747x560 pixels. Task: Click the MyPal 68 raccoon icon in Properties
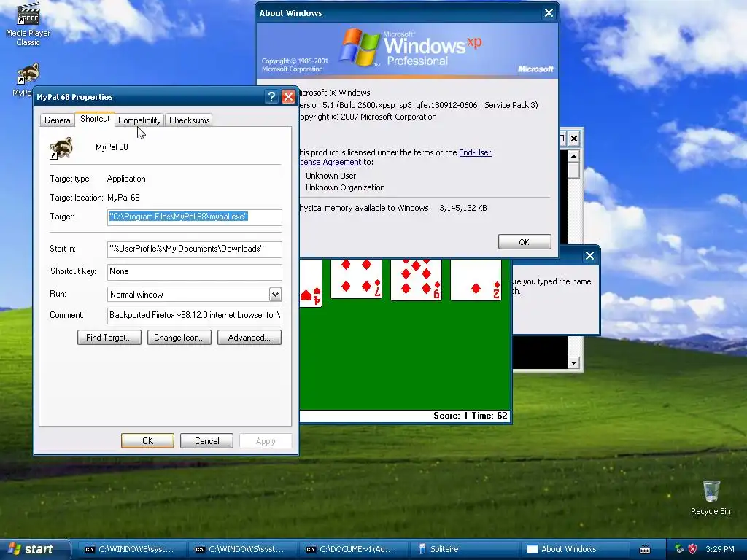tap(61, 148)
